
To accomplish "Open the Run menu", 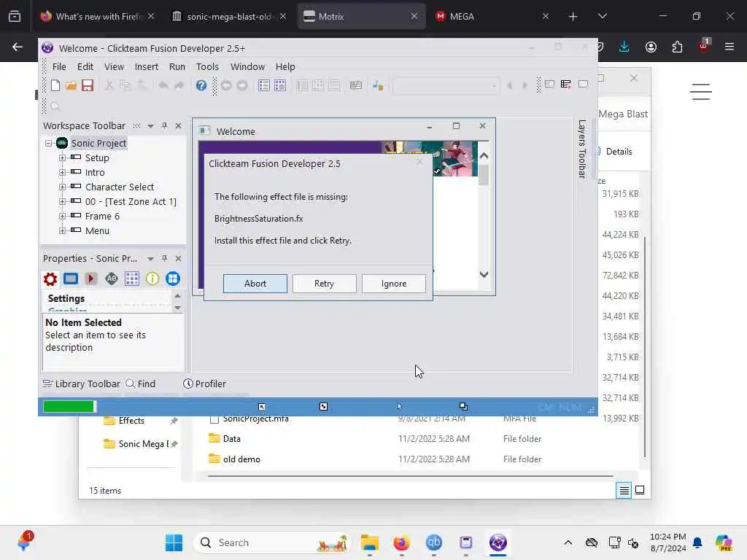I will point(177,66).
